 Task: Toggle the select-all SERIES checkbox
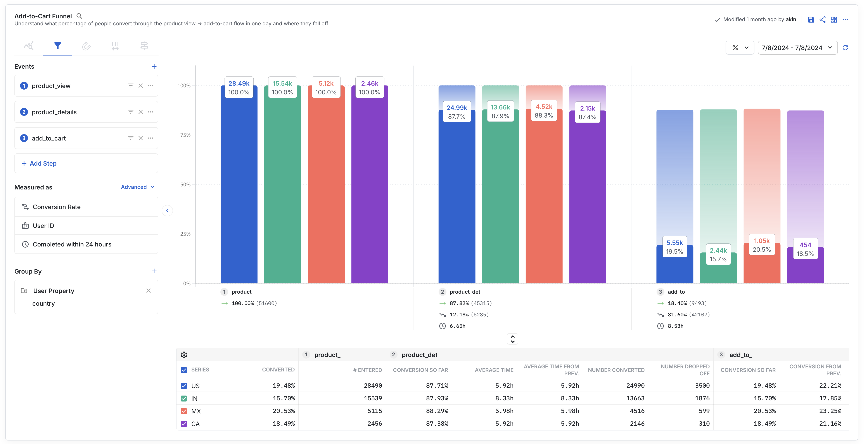[184, 370]
